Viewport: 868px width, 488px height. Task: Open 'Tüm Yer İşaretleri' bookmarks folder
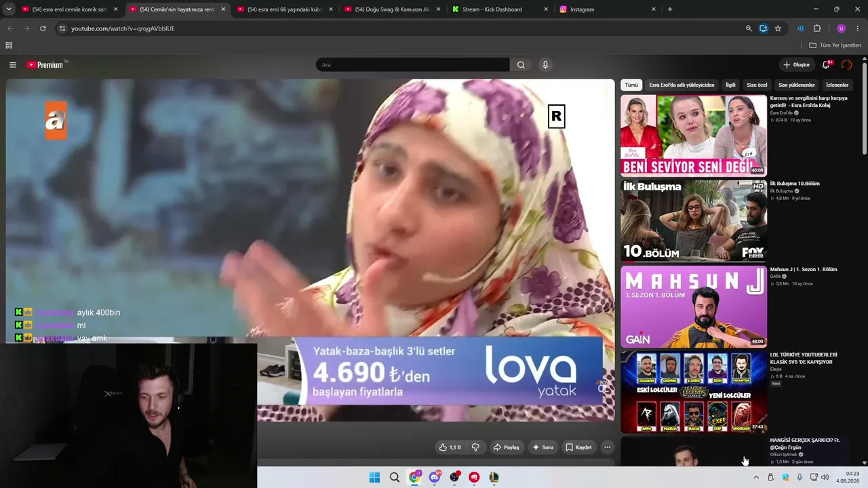pos(835,45)
